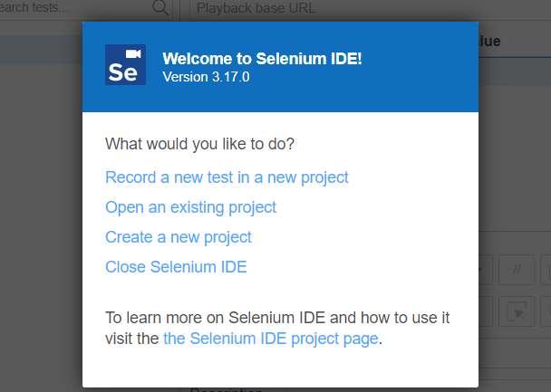
Task: Click the "To learn more on Selenium IDE" text
Action: point(277,318)
